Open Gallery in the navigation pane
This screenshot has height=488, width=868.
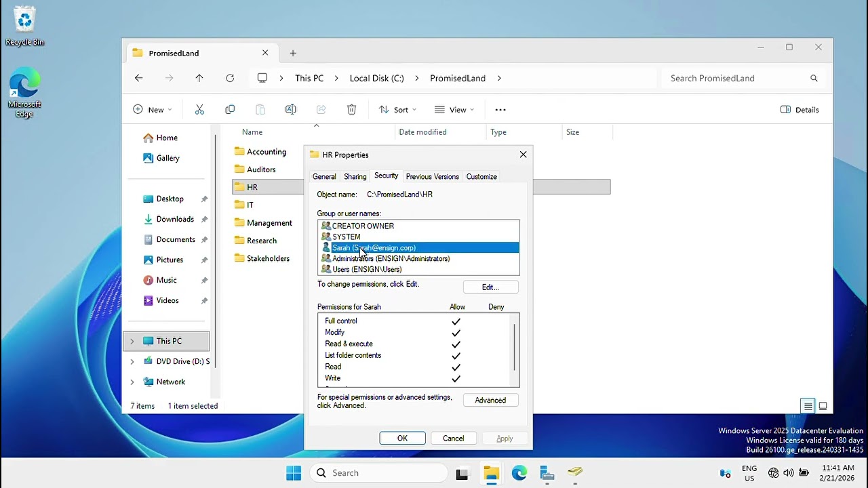pyautogui.click(x=168, y=158)
